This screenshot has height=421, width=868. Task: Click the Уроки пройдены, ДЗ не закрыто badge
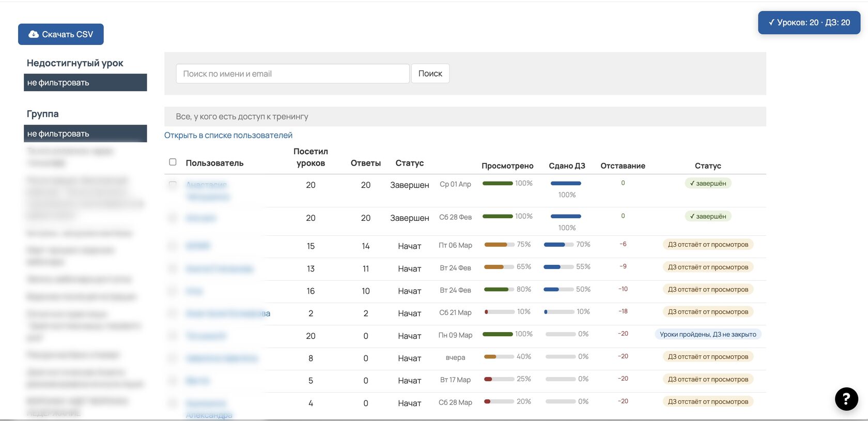point(707,334)
